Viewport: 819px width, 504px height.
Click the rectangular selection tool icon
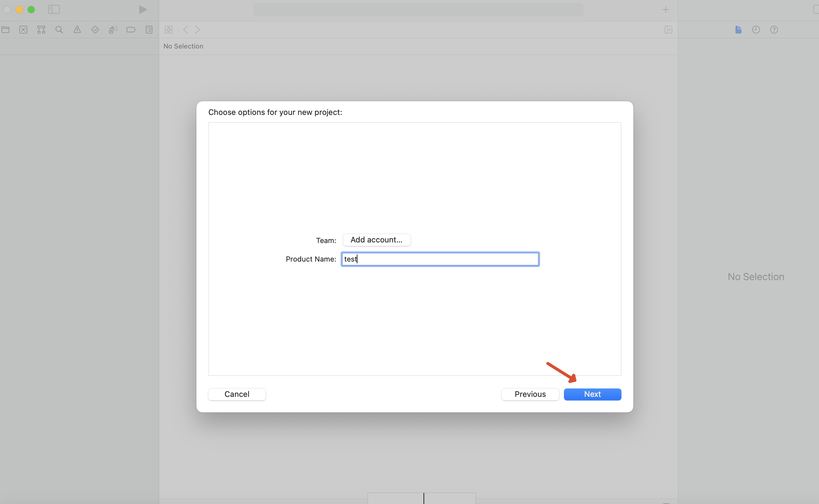click(23, 29)
